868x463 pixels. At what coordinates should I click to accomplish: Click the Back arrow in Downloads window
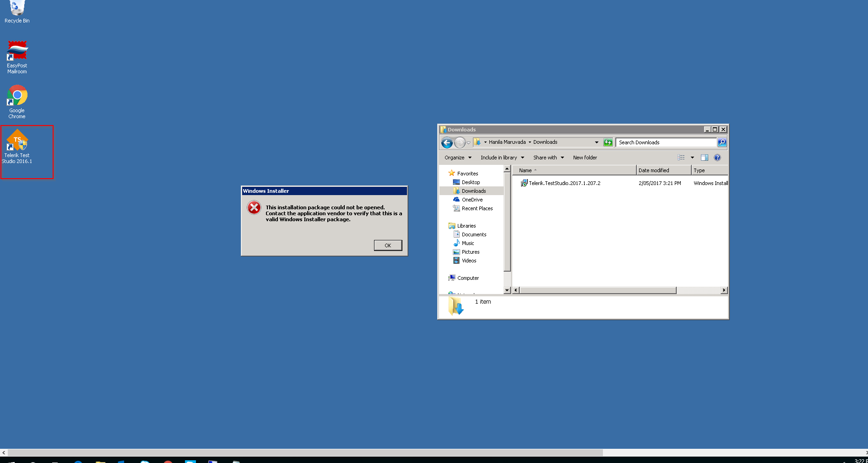point(447,143)
